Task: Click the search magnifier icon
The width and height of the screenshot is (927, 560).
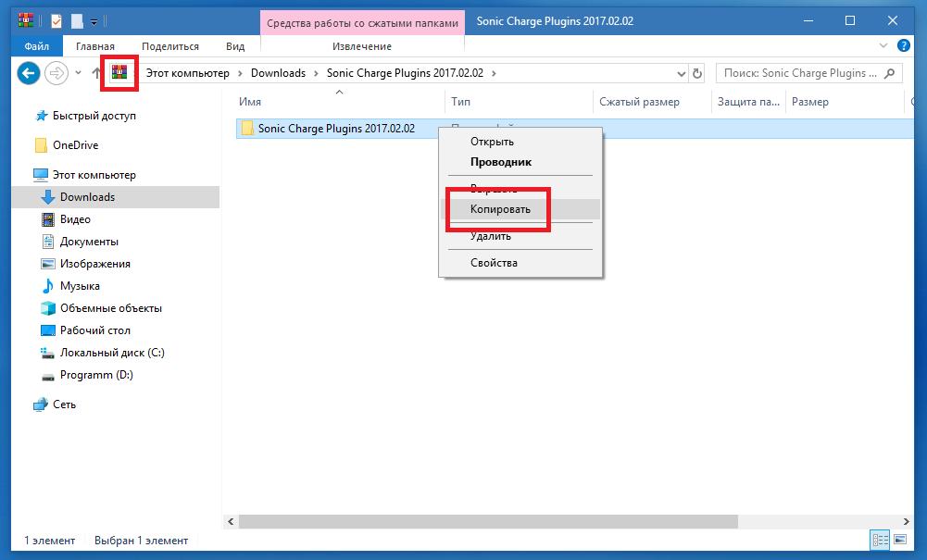Action: coord(889,73)
